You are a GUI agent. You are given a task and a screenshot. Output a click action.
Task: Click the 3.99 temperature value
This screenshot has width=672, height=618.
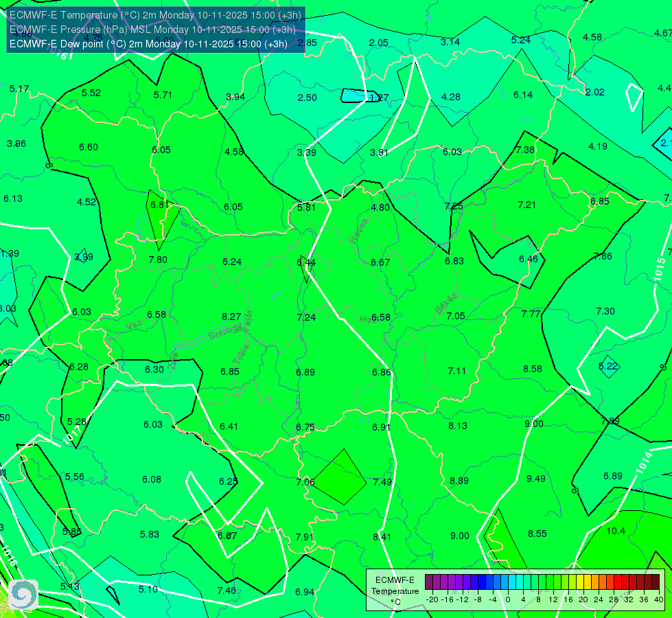[x=84, y=257]
